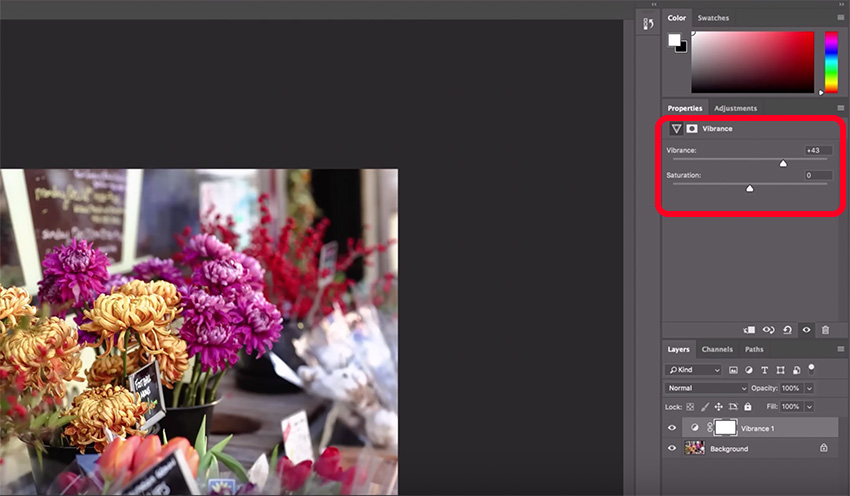
Task: Select the layer mask icon in Properties
Action: [x=691, y=129]
